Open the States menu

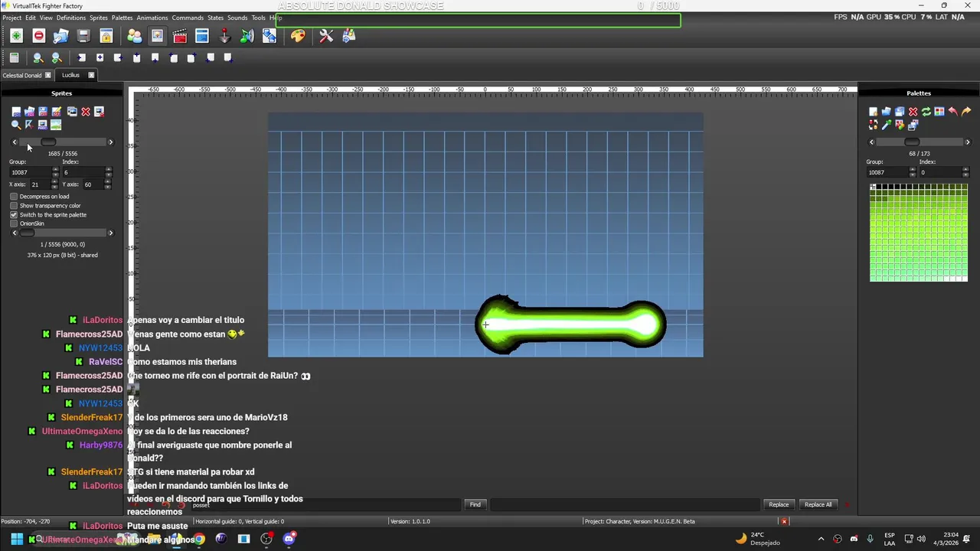(x=216, y=18)
